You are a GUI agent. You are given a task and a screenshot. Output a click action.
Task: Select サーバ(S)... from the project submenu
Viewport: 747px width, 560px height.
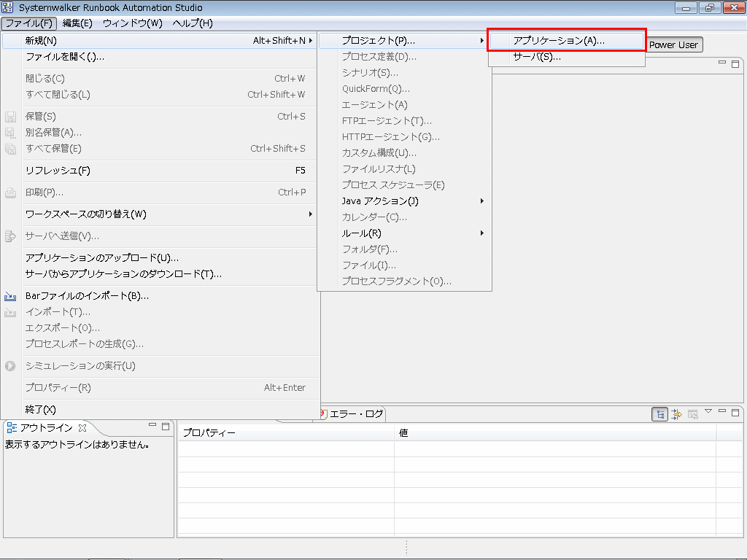tap(566, 57)
